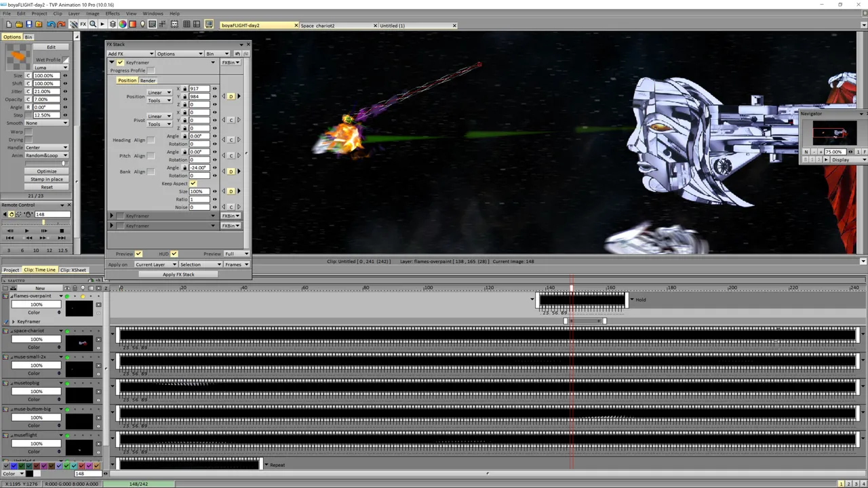
Task: Toggle the monitor display icon in toolbar
Action: coord(208,24)
